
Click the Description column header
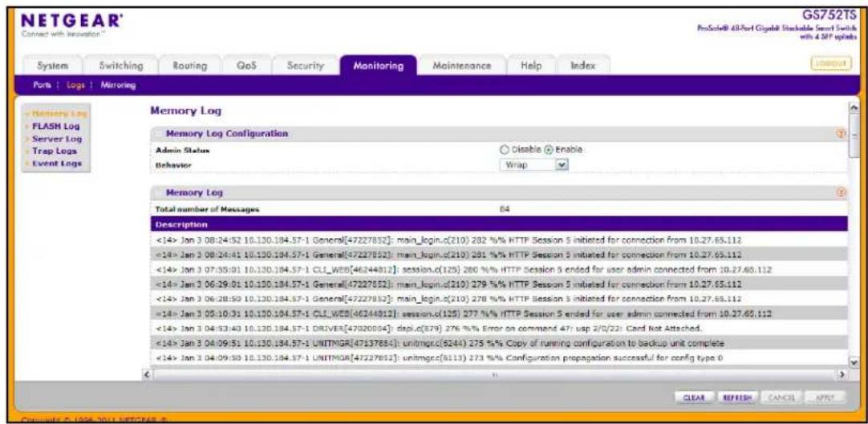[499, 224]
